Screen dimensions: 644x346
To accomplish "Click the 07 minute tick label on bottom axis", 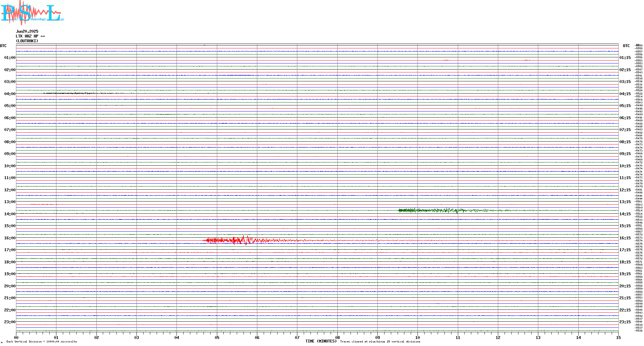I will tap(297, 338).
